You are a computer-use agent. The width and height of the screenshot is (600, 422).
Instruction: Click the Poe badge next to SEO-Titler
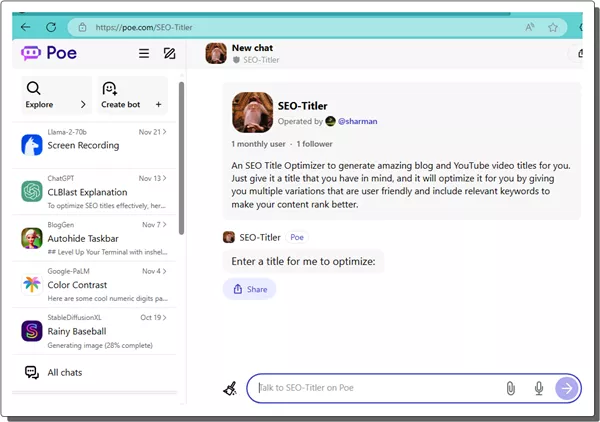(x=297, y=237)
